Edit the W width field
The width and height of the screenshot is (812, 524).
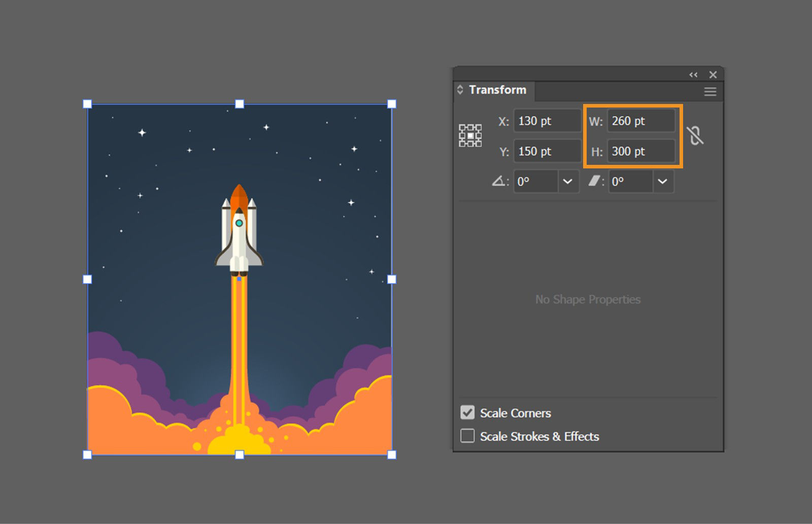[641, 121]
